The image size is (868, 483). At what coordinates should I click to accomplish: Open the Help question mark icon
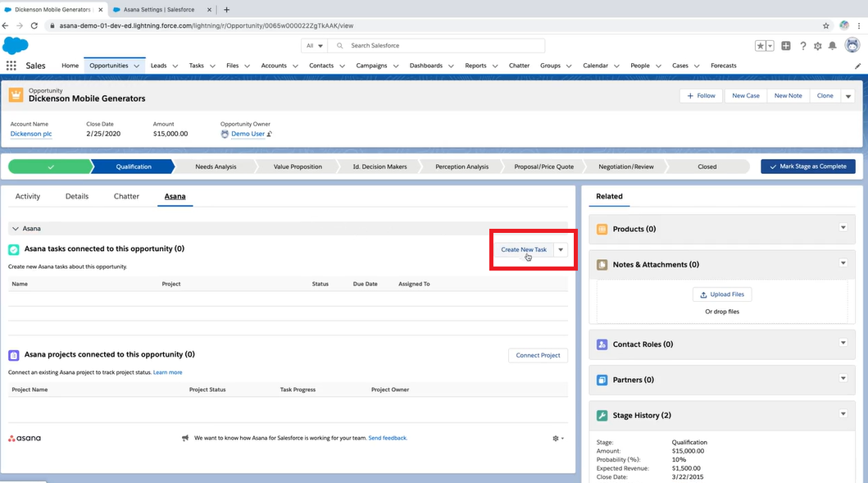pos(802,46)
